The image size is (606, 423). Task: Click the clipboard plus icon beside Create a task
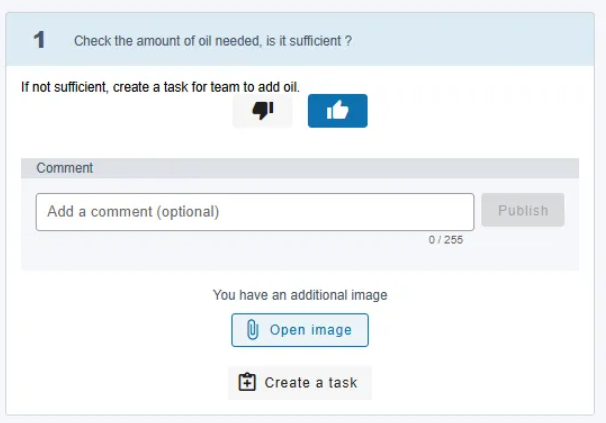tap(247, 382)
